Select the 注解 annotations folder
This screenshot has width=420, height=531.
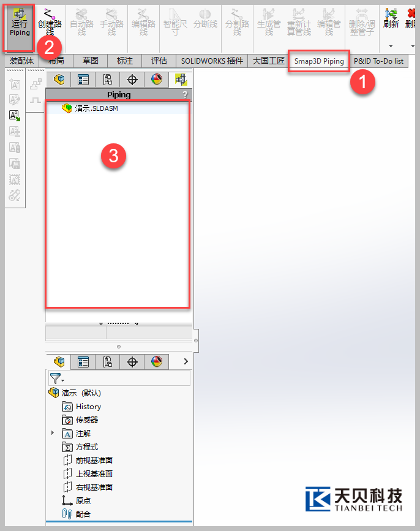point(76,434)
